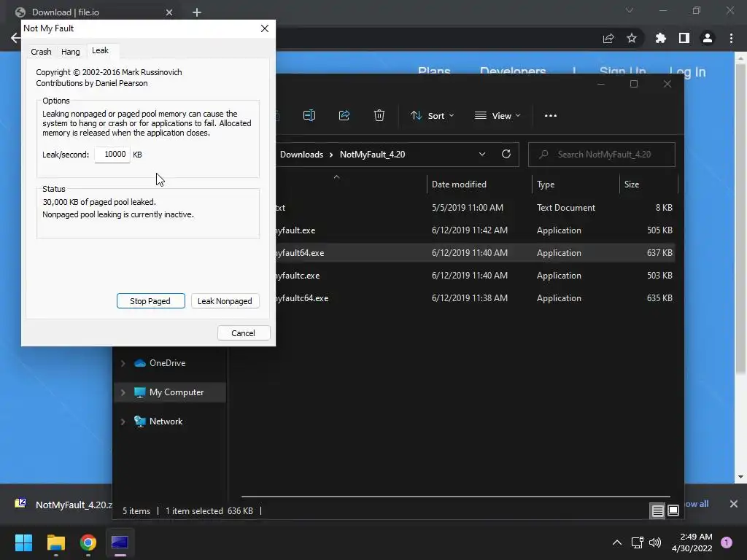Bookmark this page with star icon
Viewport: 747px width, 560px height.
632,38
